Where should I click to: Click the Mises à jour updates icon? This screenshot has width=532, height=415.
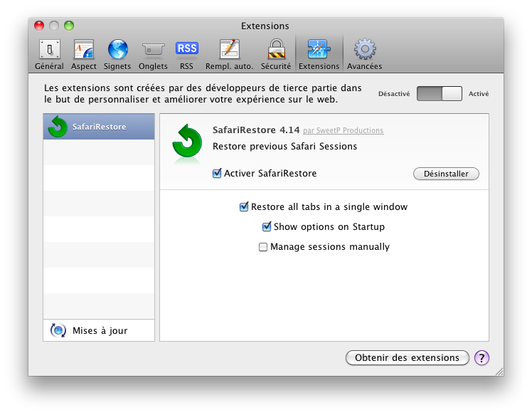click(58, 330)
